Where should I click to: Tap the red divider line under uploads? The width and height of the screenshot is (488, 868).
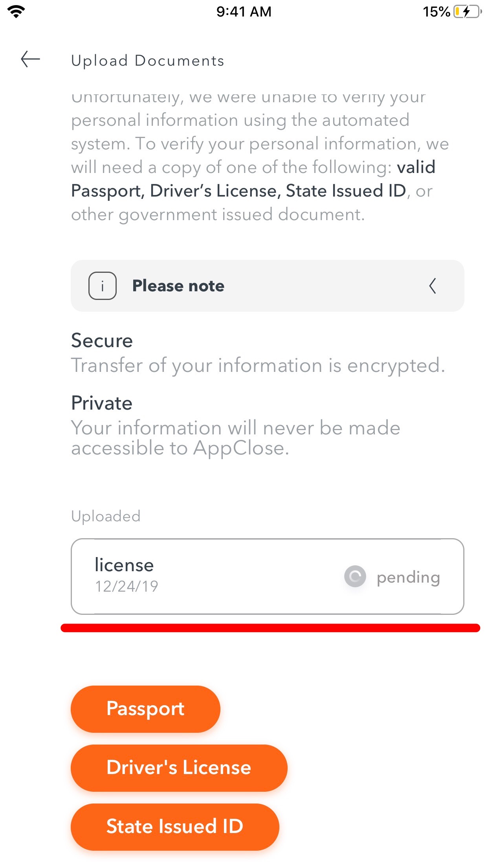click(x=270, y=628)
